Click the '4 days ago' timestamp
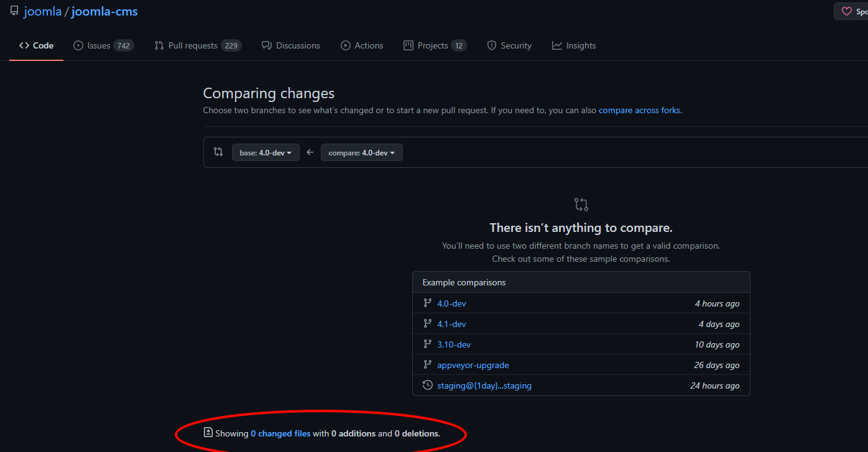This screenshot has height=452, width=868. coord(719,324)
